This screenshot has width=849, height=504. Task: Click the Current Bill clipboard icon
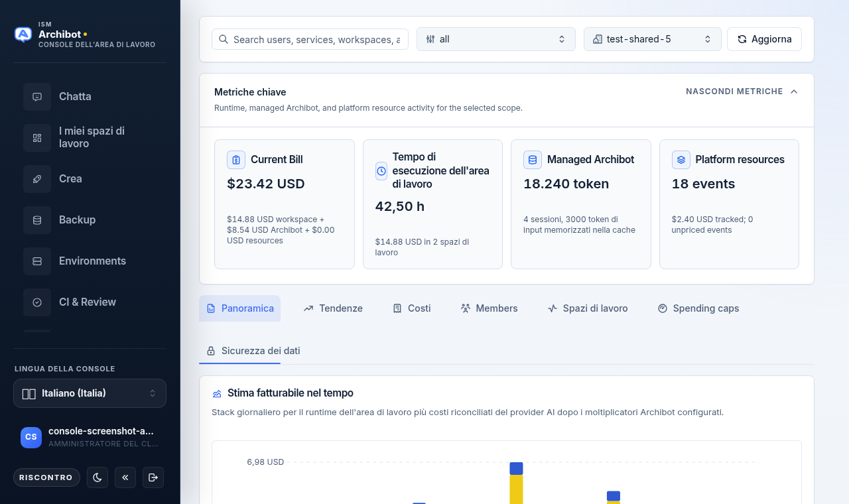pyautogui.click(x=236, y=160)
